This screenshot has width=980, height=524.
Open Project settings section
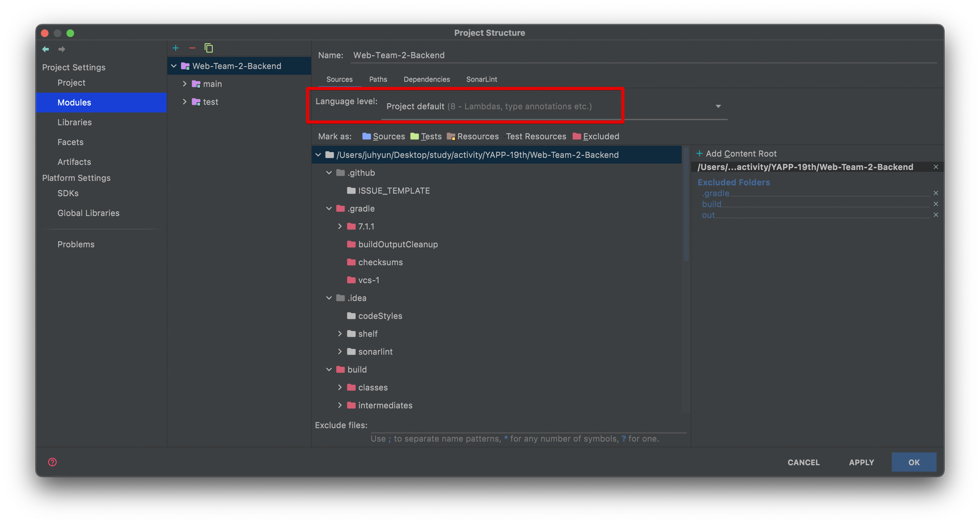point(71,82)
